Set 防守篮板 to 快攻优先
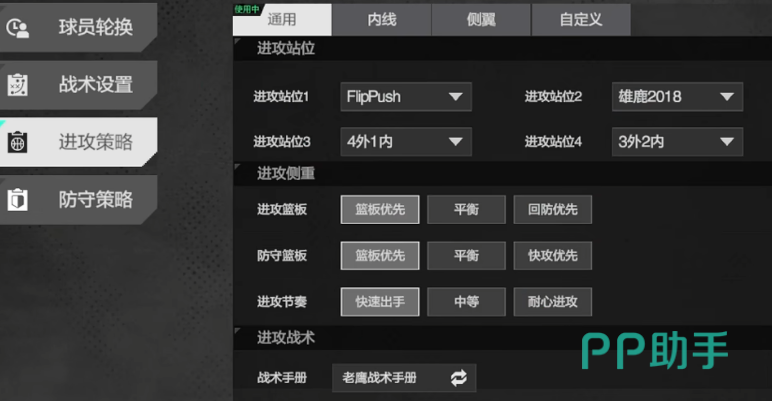This screenshot has width=772, height=401. coord(552,256)
